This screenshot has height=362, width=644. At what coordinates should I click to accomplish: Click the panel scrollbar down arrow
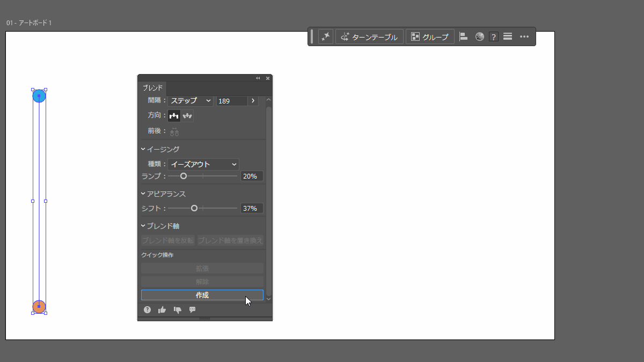(269, 298)
